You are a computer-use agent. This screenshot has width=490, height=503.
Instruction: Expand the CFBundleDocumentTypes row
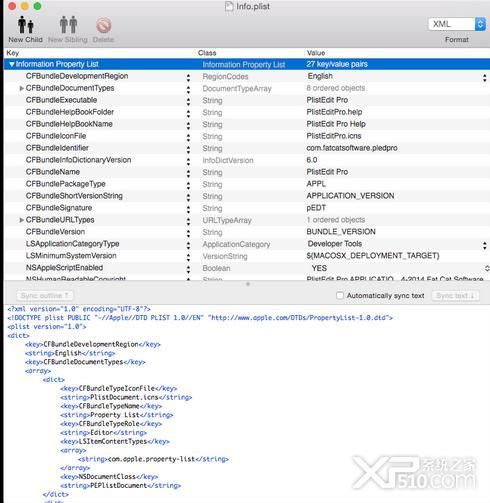click(22, 88)
